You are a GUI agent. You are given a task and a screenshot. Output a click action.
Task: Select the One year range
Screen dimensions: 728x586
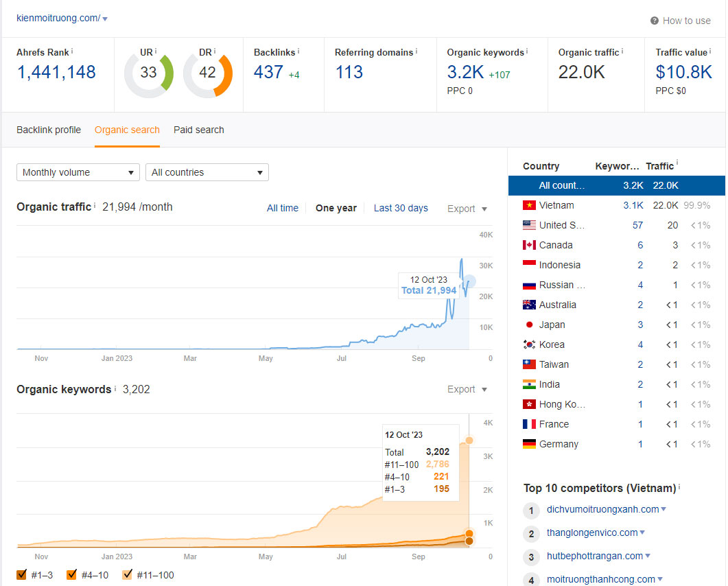[336, 208]
